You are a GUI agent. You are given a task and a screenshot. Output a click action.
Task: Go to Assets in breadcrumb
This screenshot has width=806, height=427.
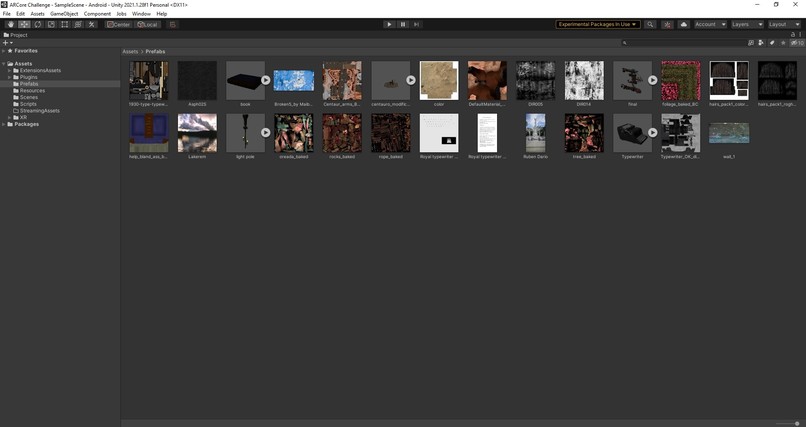(x=130, y=51)
